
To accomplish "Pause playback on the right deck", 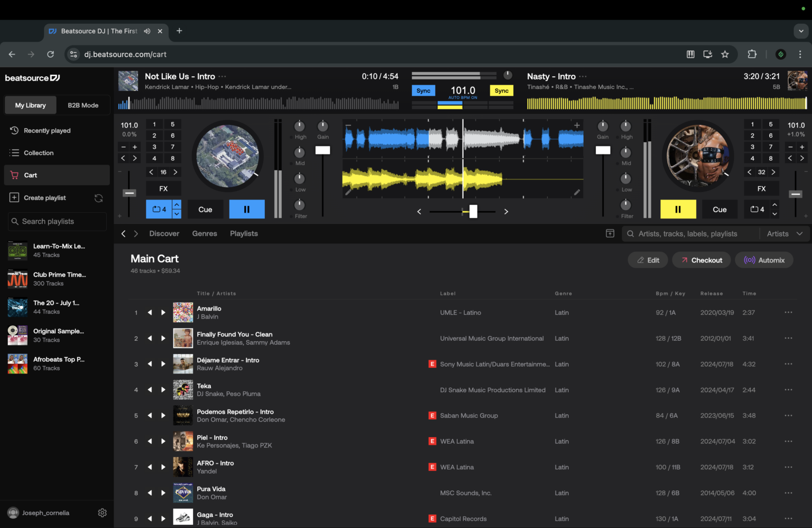I will 678,209.
